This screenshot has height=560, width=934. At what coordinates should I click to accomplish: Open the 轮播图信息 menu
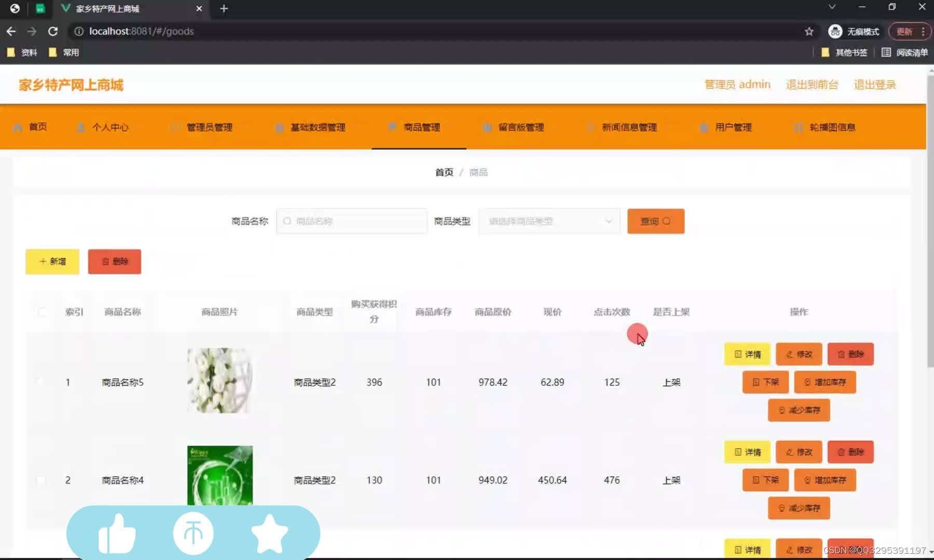point(825,127)
